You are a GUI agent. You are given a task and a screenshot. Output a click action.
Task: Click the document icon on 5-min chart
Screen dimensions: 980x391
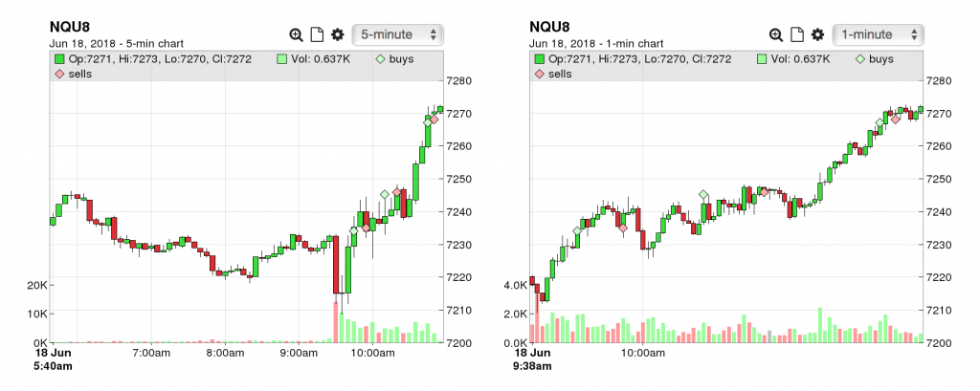(x=317, y=35)
